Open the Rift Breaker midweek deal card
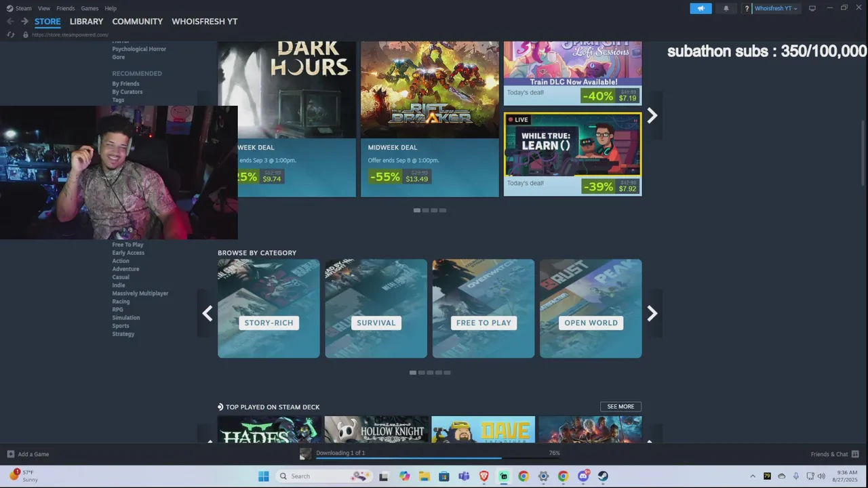This screenshot has height=488, width=868. pos(429,119)
